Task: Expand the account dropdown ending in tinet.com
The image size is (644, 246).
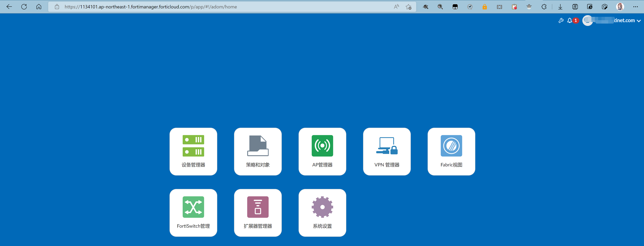Action: click(638, 21)
